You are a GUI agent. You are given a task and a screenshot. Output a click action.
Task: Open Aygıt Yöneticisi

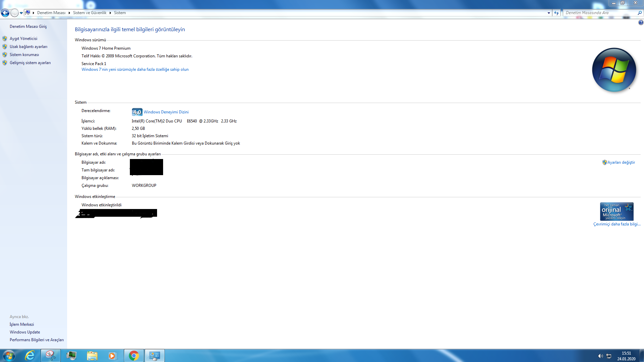23,39
